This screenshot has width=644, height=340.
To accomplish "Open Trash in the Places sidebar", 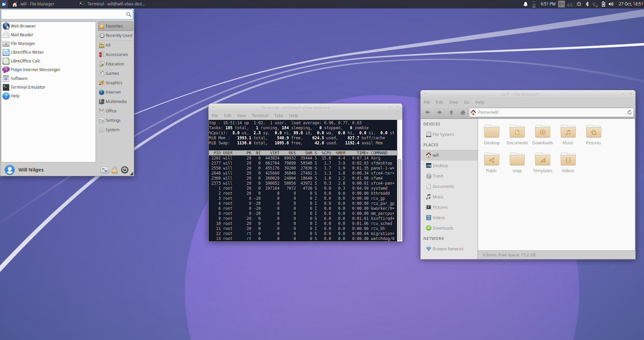I will pos(449,176).
